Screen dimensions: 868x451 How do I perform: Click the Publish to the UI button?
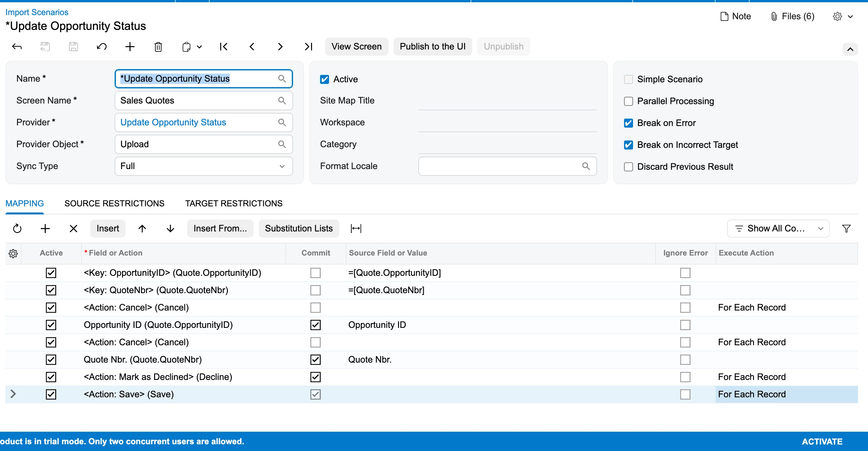point(432,47)
